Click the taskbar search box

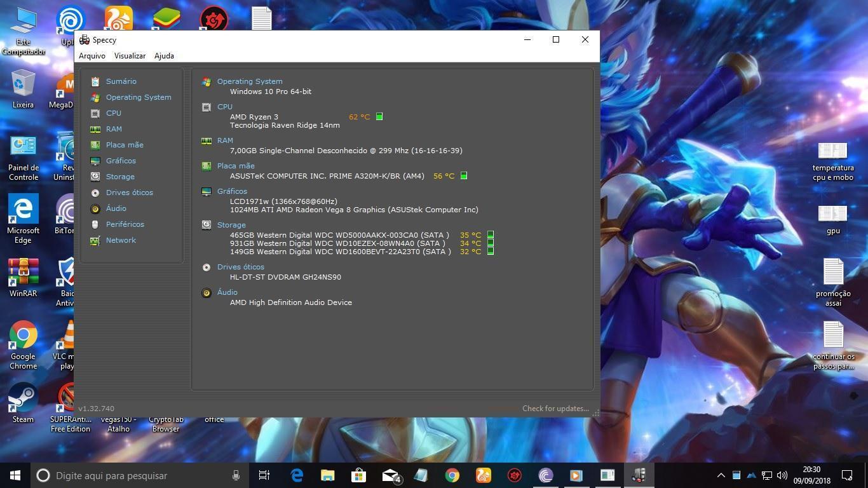[x=140, y=475]
